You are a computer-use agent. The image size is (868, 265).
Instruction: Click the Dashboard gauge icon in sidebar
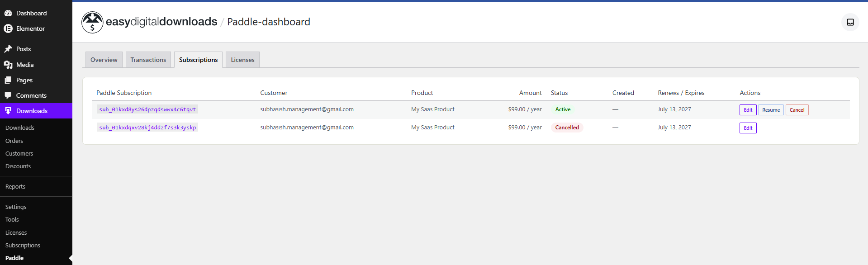[x=8, y=13]
